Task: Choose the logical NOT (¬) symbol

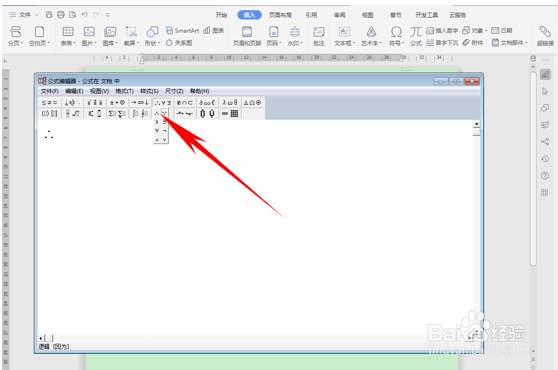Action: click(x=164, y=131)
